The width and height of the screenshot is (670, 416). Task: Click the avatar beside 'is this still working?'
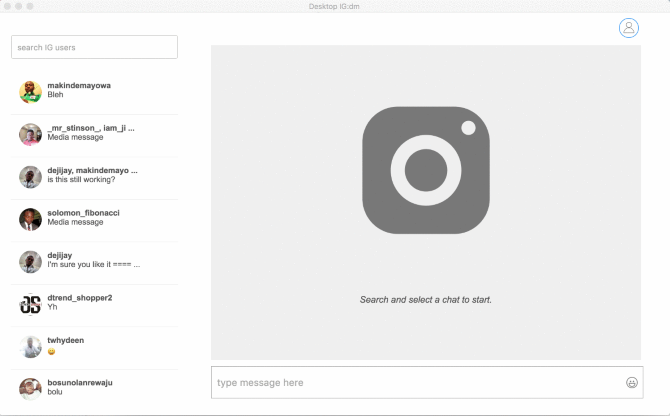30,177
